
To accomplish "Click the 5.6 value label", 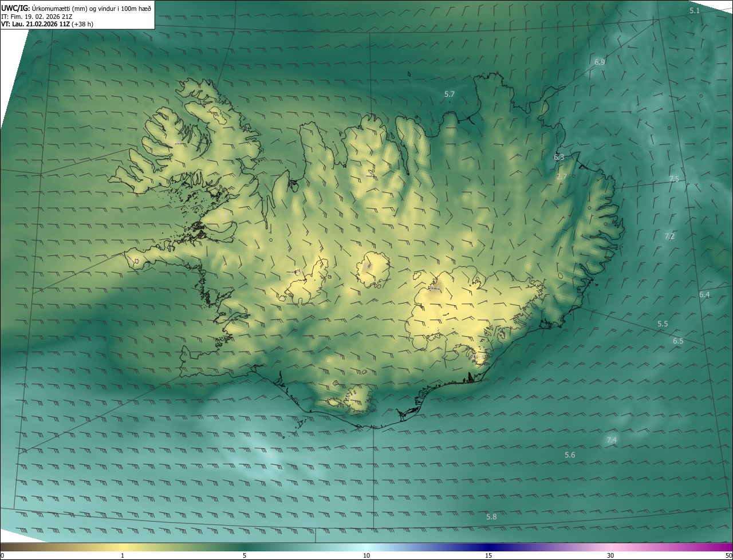I will pos(570,455).
